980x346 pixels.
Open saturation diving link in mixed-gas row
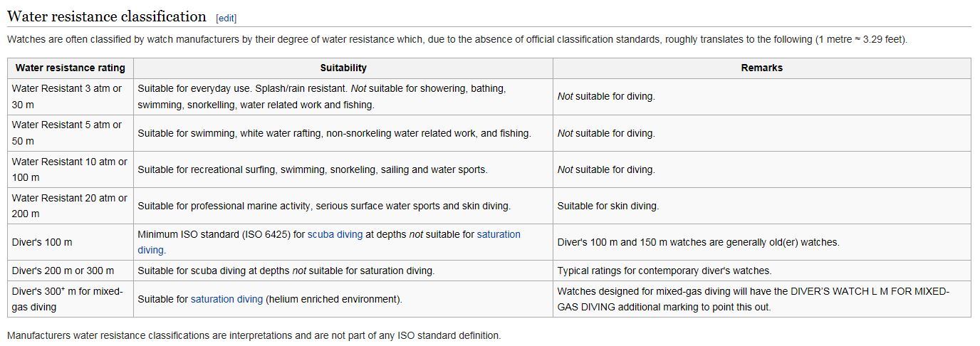tap(226, 299)
